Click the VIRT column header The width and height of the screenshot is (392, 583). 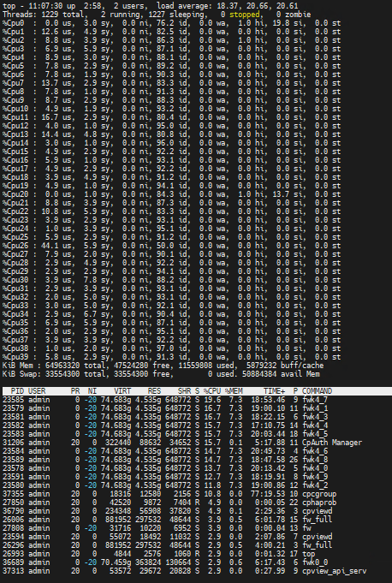[x=122, y=390]
